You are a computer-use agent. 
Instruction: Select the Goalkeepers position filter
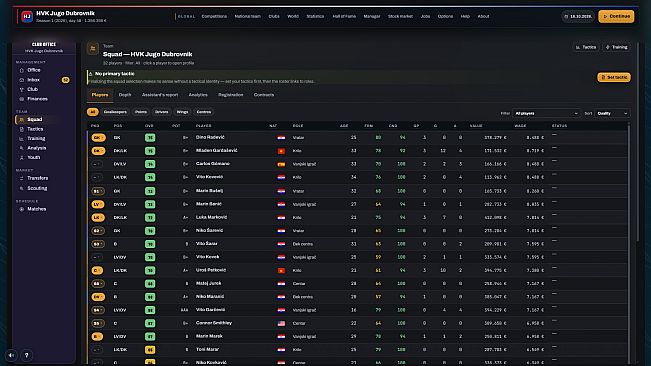click(x=115, y=112)
